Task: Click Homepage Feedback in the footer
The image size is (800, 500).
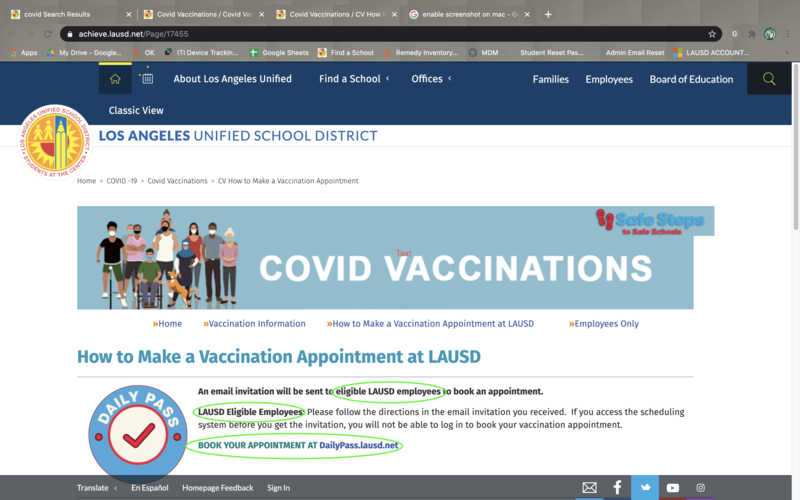Action: (217, 488)
